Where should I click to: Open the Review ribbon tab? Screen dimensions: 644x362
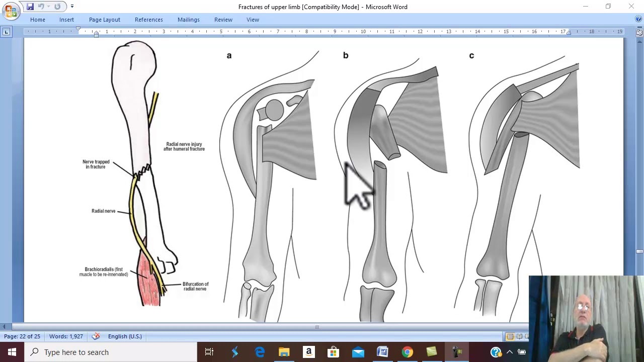point(223,20)
